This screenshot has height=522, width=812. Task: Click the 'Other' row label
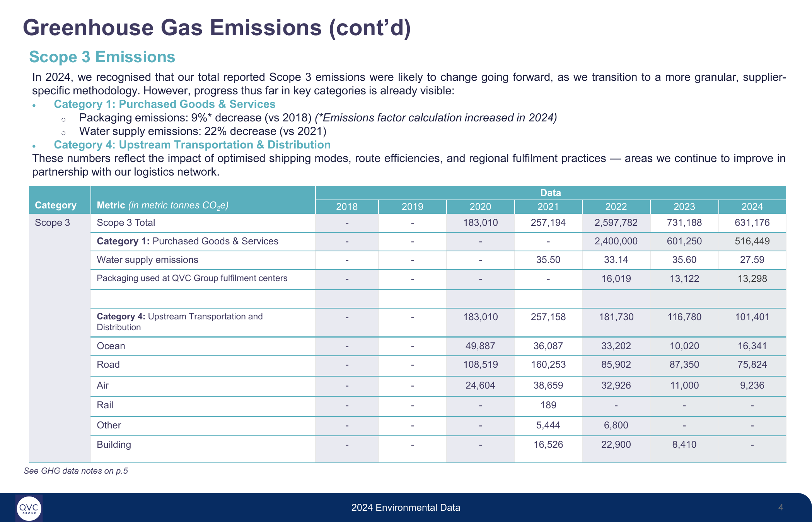click(109, 425)
